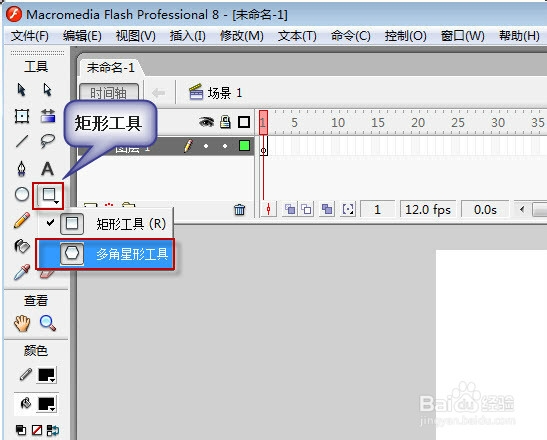547x440 pixels.
Task: Open the 帮助(H) menu
Action: click(x=519, y=36)
